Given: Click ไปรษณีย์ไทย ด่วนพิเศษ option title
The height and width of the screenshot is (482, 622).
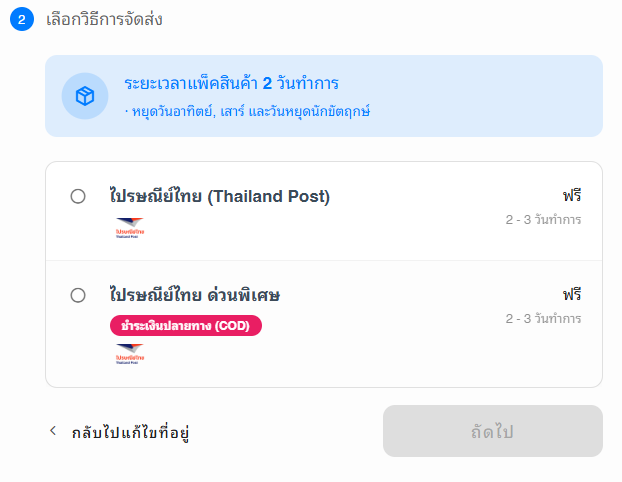Looking at the screenshot, I should 195,295.
